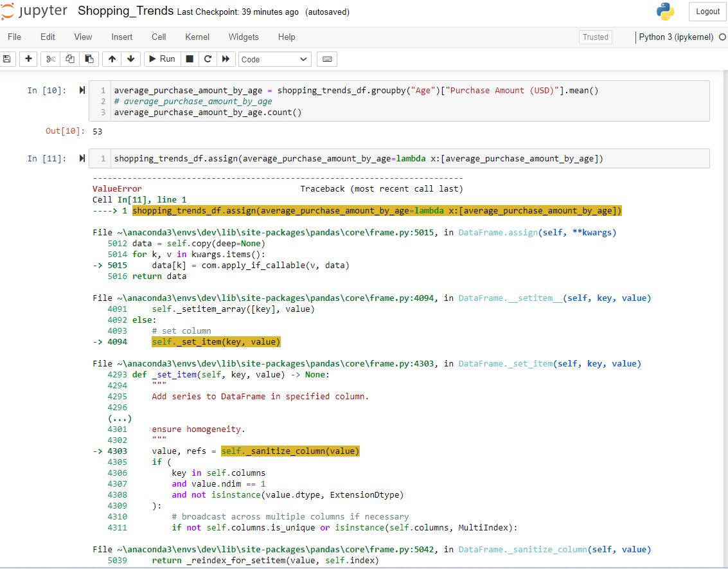This screenshot has height=569, width=728.
Task: Move selected cell up arrow
Action: pos(112,59)
